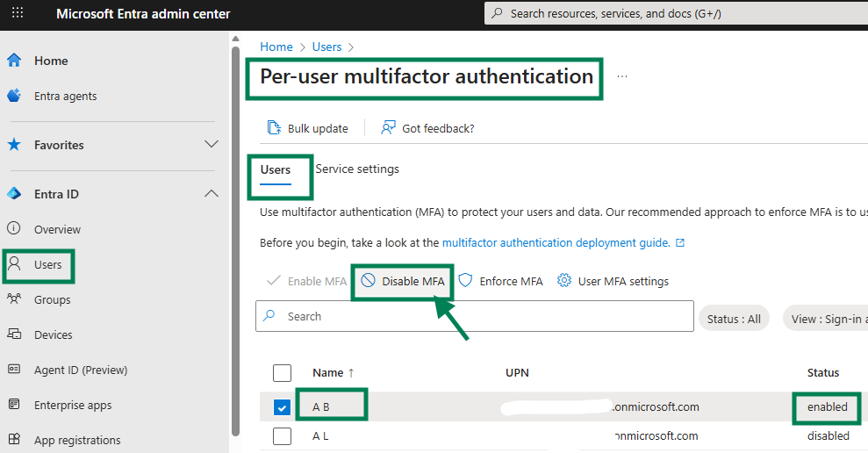This screenshot has height=453, width=868.
Task: Click the Groups people icon
Action: 14,299
